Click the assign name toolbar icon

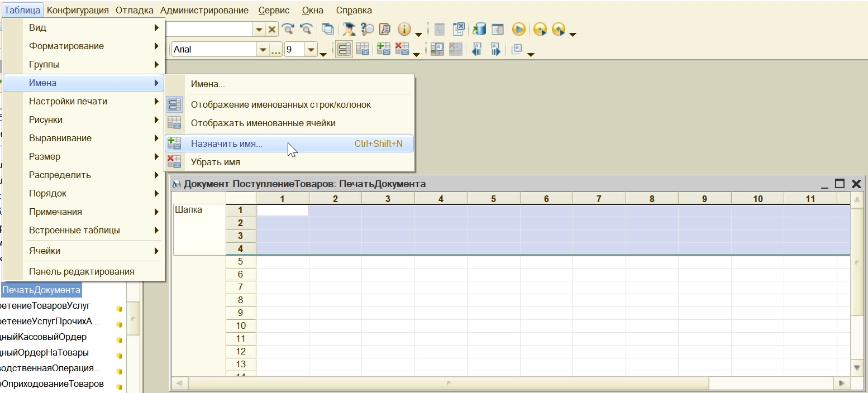pyautogui.click(x=383, y=49)
